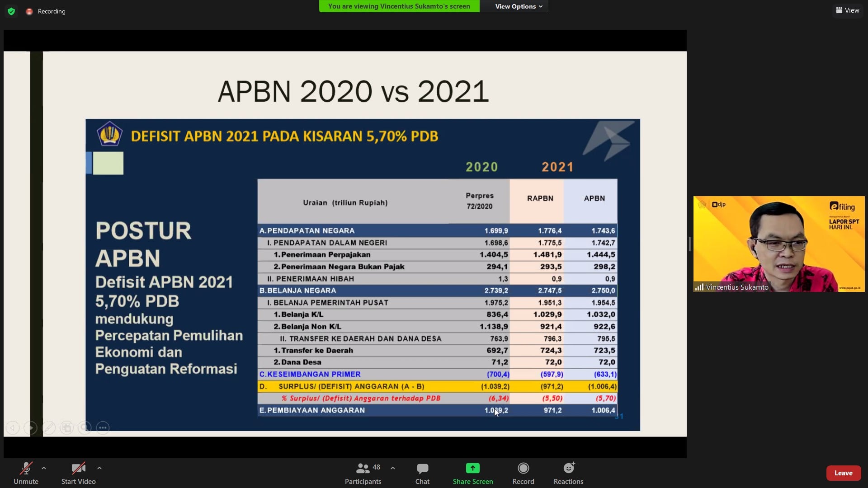Expand the arrow next to Participants
The image size is (868, 488).
[393, 468]
